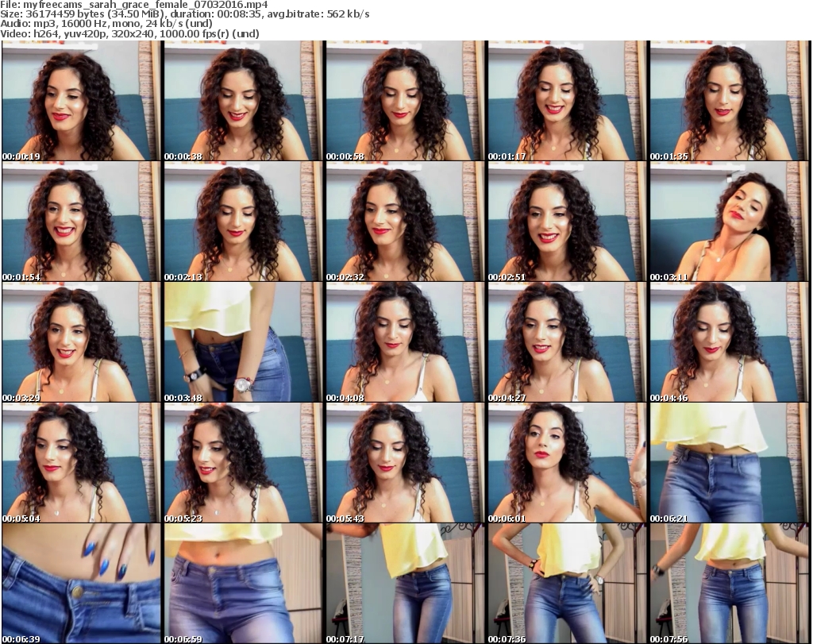Image resolution: width=813 pixels, height=644 pixels.
Task: Click the thumbnail at 00:02:13
Action: click(x=243, y=222)
